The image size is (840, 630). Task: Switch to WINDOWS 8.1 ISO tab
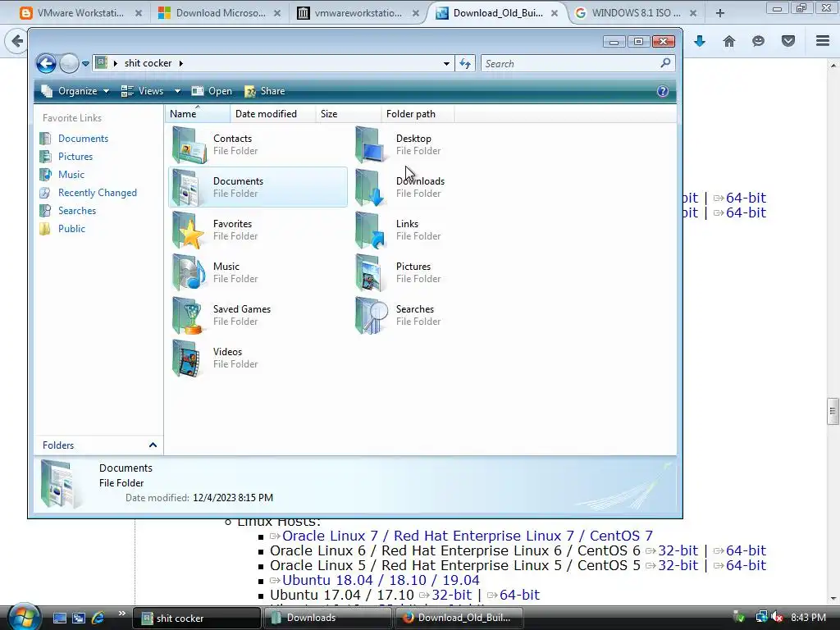point(637,13)
